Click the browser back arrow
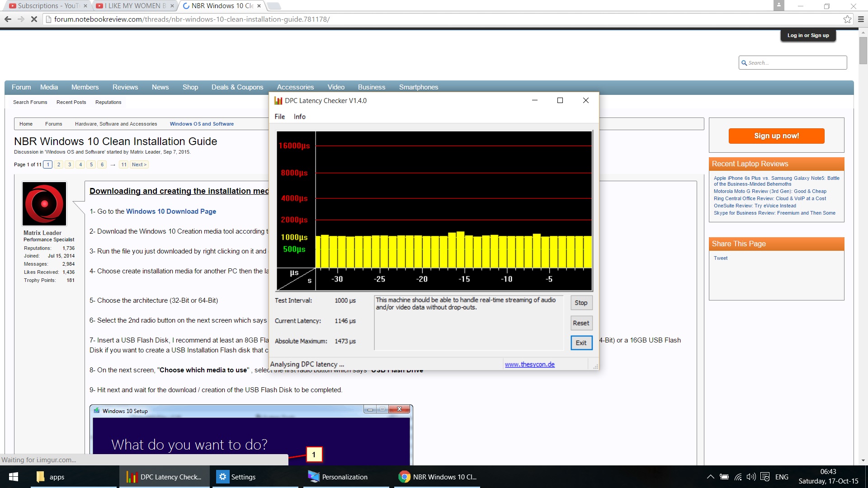The width and height of the screenshot is (868, 488). click(8, 19)
